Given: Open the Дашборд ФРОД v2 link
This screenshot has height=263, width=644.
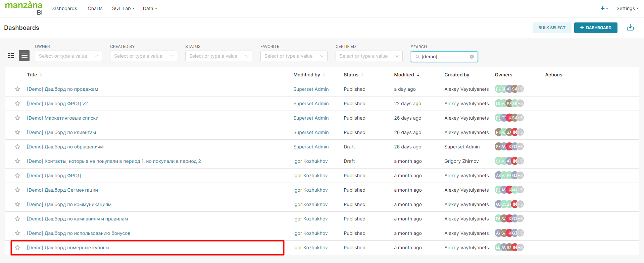Looking at the screenshot, I should pyautogui.click(x=57, y=104).
